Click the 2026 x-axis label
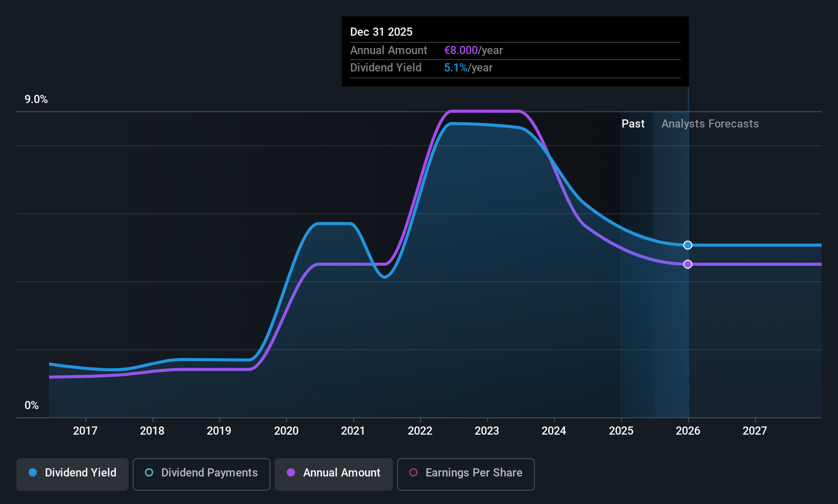Viewport: 838px width, 504px height. 688,431
